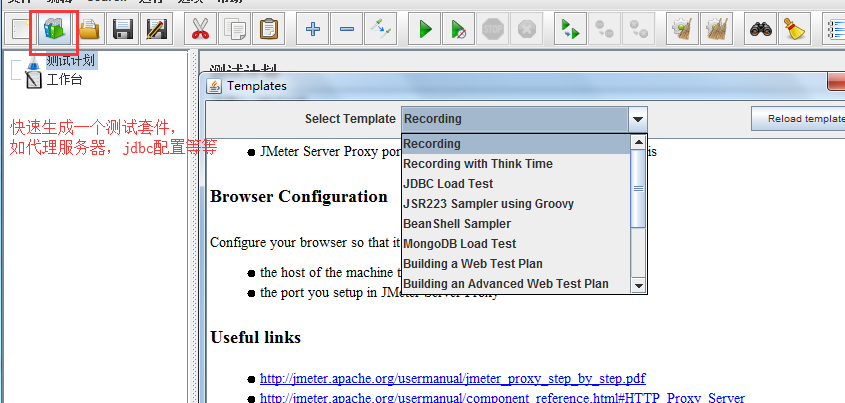Select the 工作台 tree node

[x=64, y=80]
